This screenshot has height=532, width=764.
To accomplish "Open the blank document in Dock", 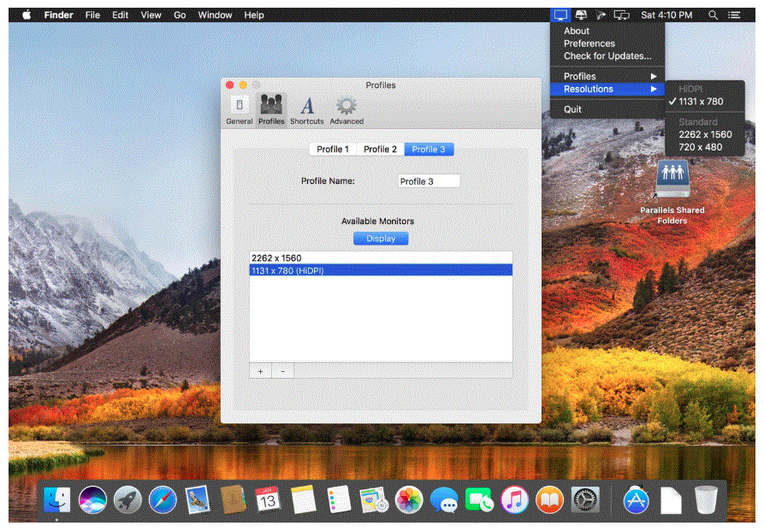I will click(671, 499).
